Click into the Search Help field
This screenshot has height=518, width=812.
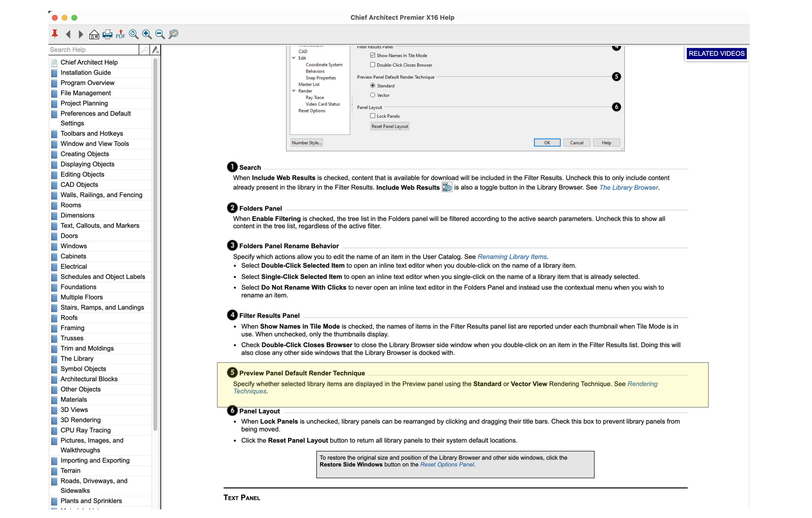(93, 50)
